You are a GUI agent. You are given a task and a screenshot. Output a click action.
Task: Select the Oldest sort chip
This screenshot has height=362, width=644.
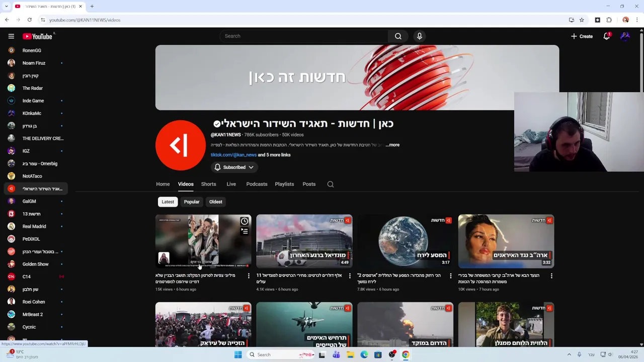[216, 202]
